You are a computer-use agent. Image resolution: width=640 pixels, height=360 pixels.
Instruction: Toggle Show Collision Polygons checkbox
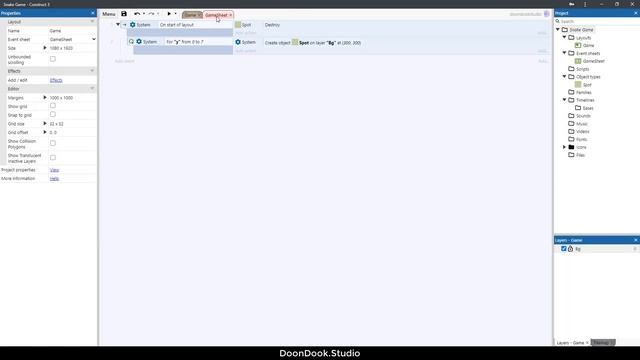(53, 143)
